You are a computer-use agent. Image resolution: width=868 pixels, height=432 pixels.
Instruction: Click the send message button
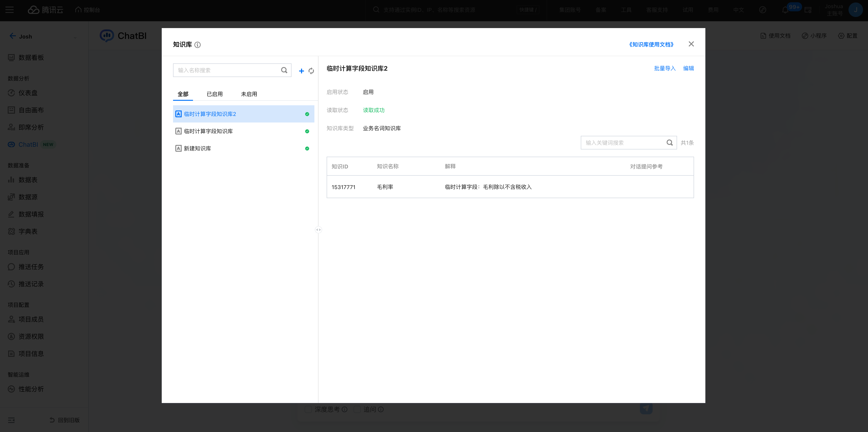(x=646, y=408)
